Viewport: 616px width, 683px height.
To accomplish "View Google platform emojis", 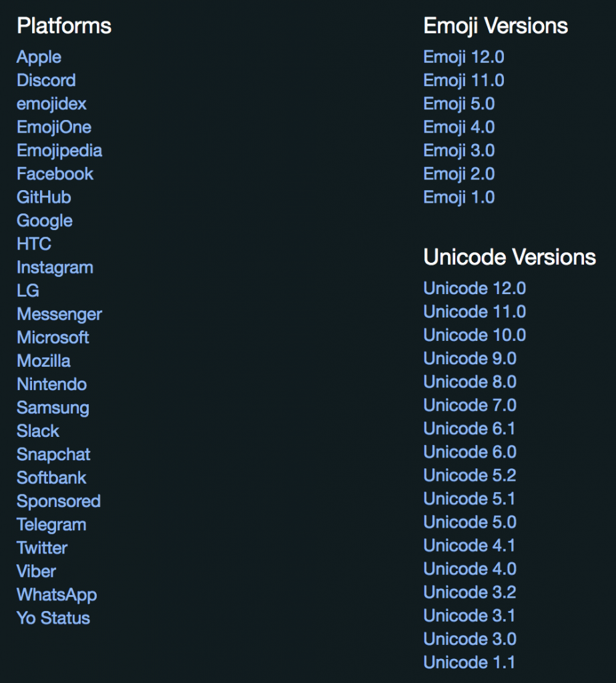I will coord(44,220).
